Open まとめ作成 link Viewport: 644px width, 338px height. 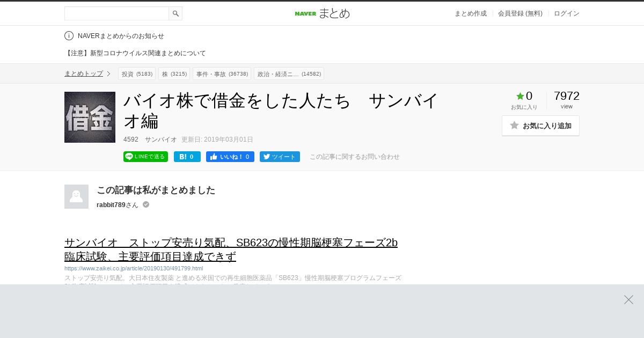pyautogui.click(x=471, y=13)
